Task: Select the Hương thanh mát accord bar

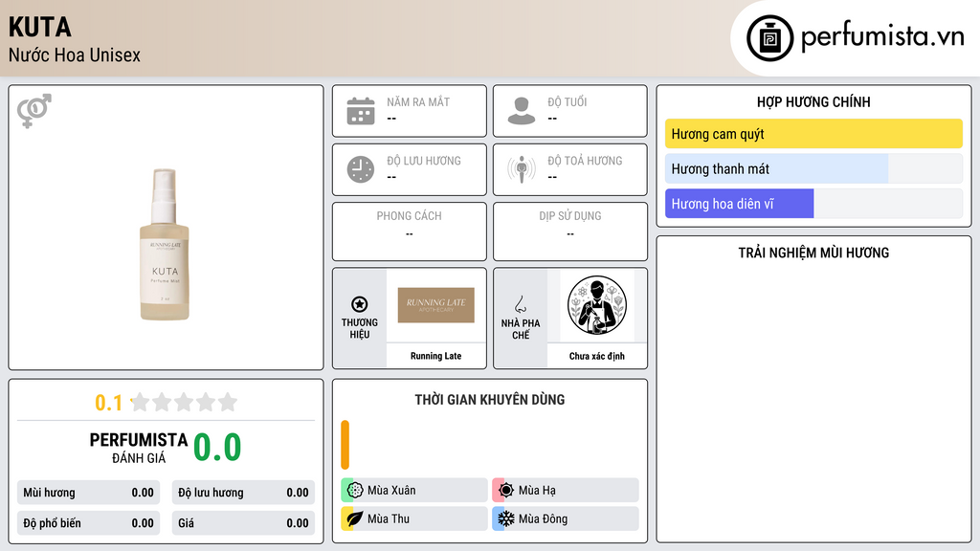Action: coord(813,168)
